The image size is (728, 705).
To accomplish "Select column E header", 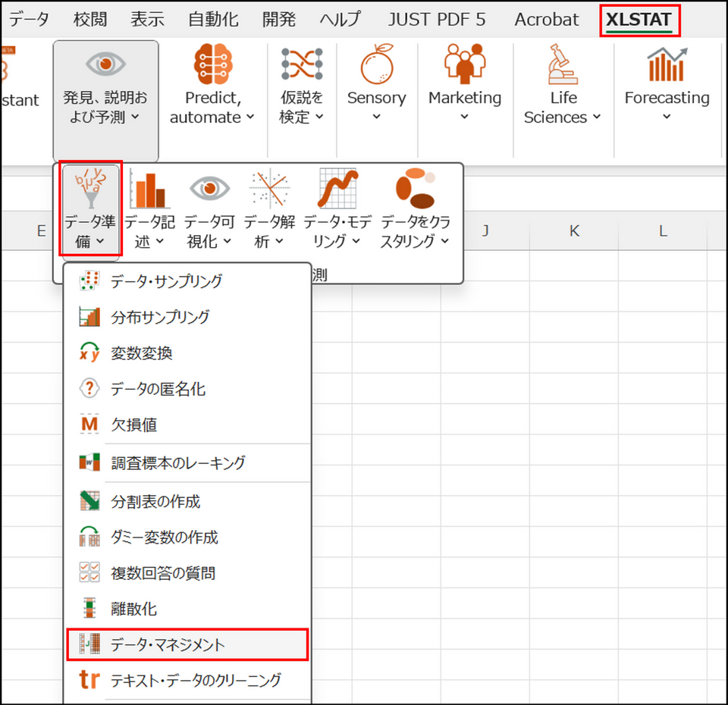I will (x=41, y=230).
